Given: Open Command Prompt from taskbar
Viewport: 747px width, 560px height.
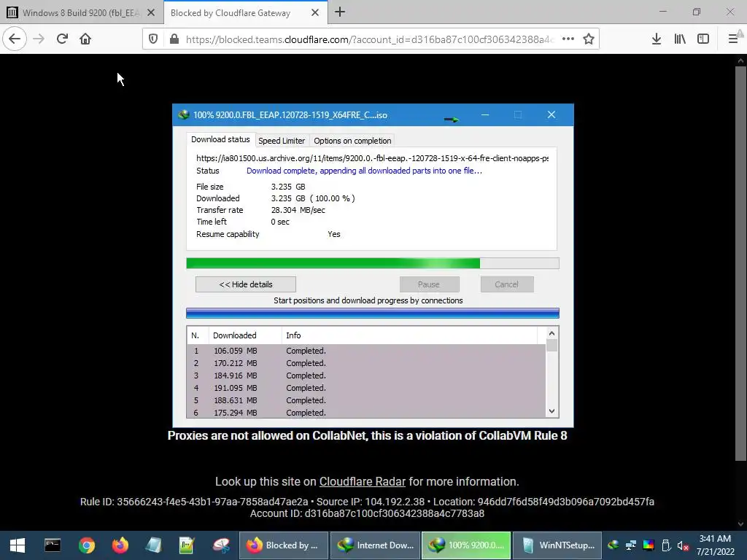Looking at the screenshot, I should [53, 545].
